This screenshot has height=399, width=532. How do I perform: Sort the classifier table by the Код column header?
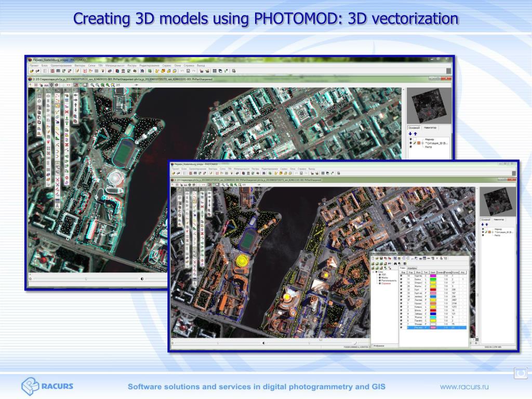[410, 272]
